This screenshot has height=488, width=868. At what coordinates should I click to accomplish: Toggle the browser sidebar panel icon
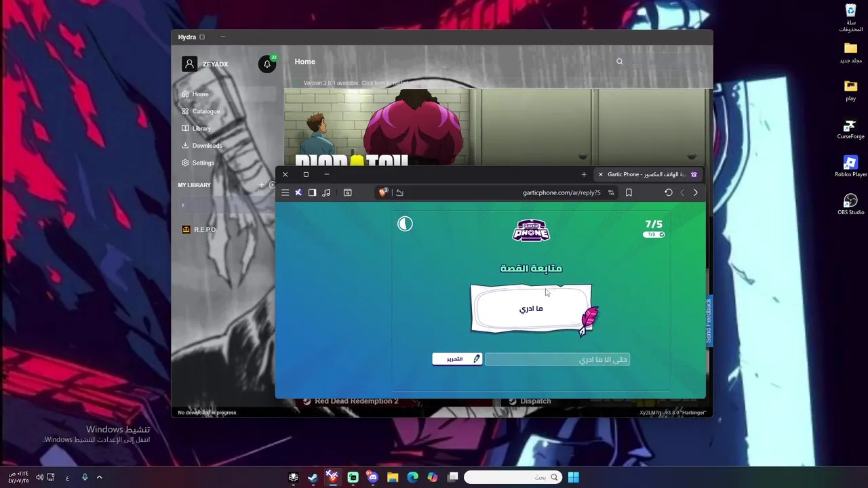pyautogui.click(x=312, y=192)
